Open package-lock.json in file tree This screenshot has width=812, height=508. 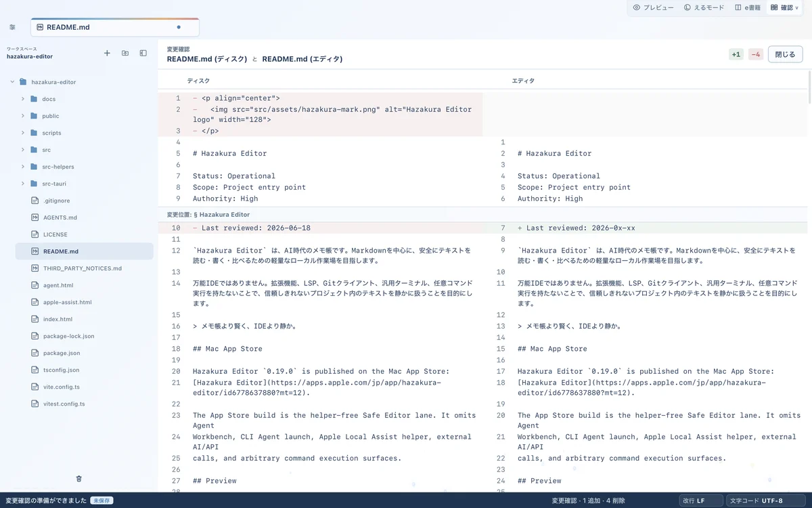(x=85, y=336)
